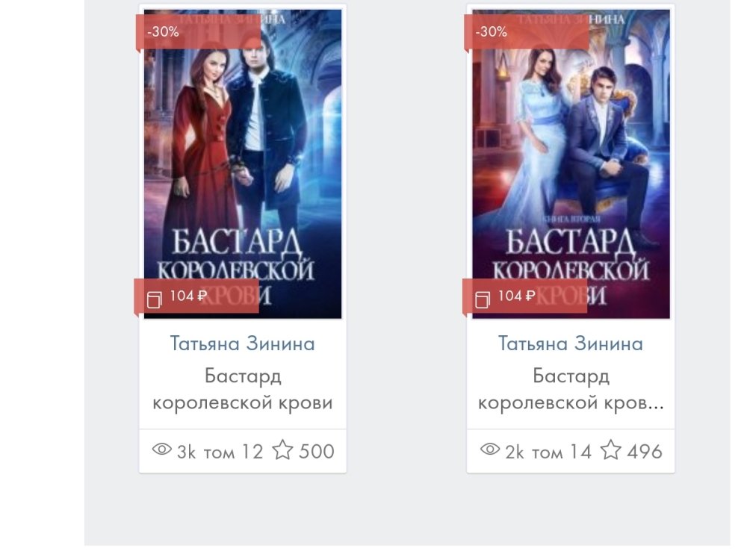Open the title Бастард королевской крови
Image resolution: width=747 pixels, height=560 pixels.
pyautogui.click(x=243, y=389)
